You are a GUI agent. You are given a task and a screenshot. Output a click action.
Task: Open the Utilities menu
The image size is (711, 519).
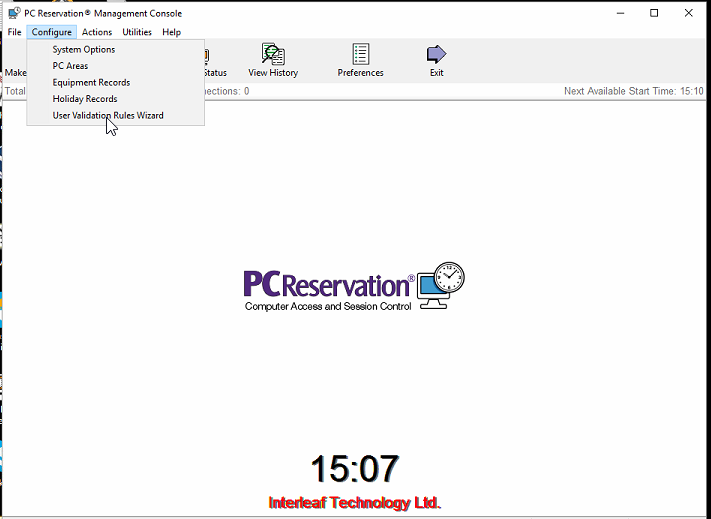point(137,32)
